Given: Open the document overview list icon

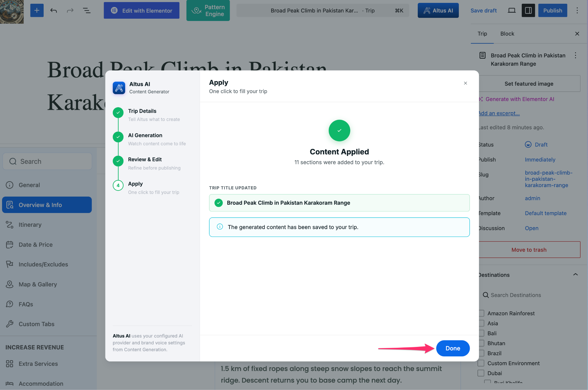Looking at the screenshot, I should coord(87,11).
